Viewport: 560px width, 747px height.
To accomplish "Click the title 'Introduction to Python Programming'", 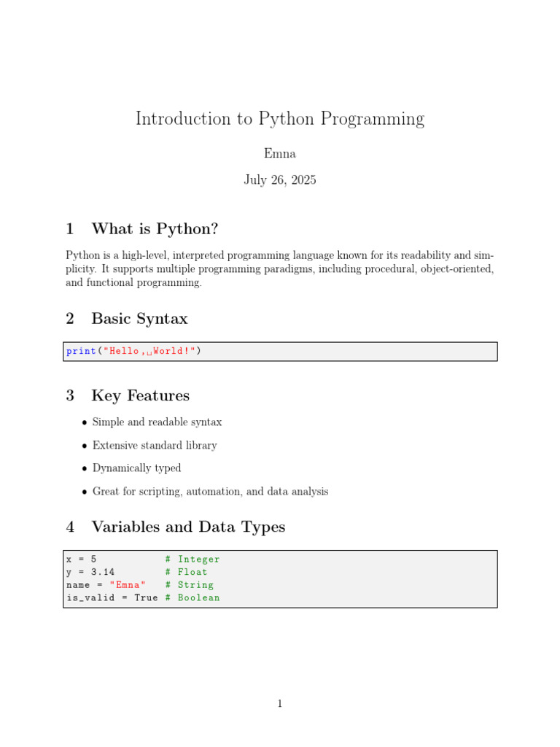I will pos(280,119).
